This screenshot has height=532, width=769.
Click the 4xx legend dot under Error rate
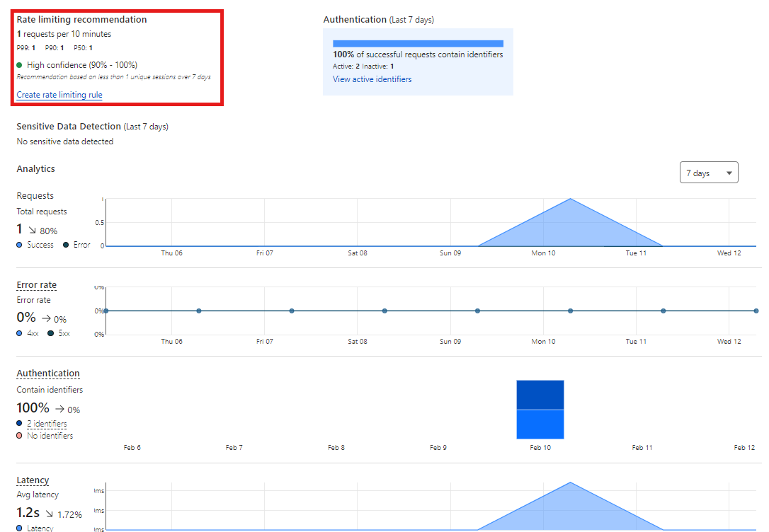[x=20, y=333]
